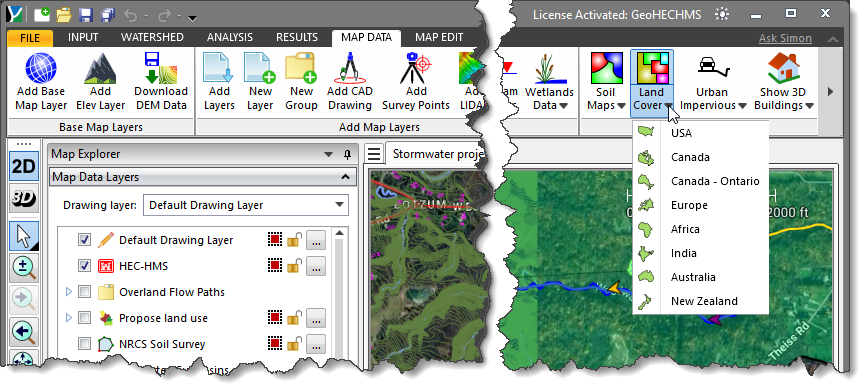The width and height of the screenshot is (865, 386).
Task: Expand Propose land use tree node
Action: (69, 318)
